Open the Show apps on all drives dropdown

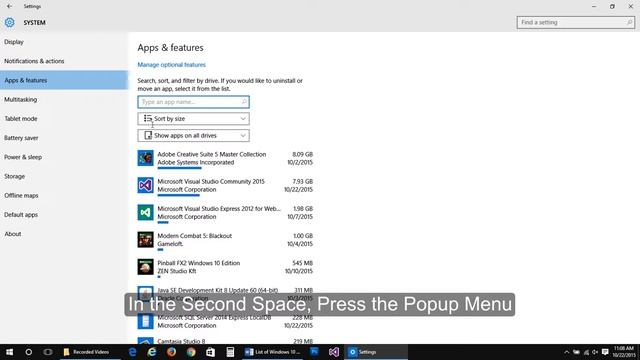click(193, 136)
